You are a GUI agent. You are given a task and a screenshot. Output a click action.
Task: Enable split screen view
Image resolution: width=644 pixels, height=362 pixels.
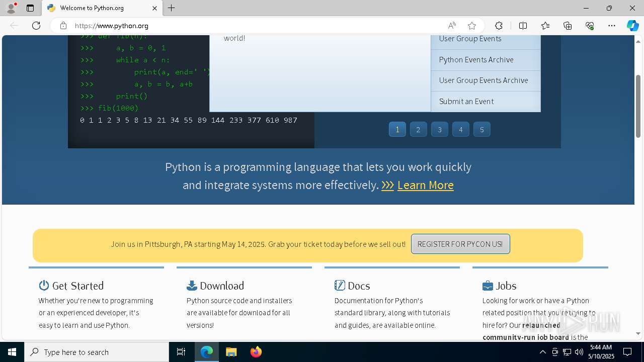pos(523,26)
